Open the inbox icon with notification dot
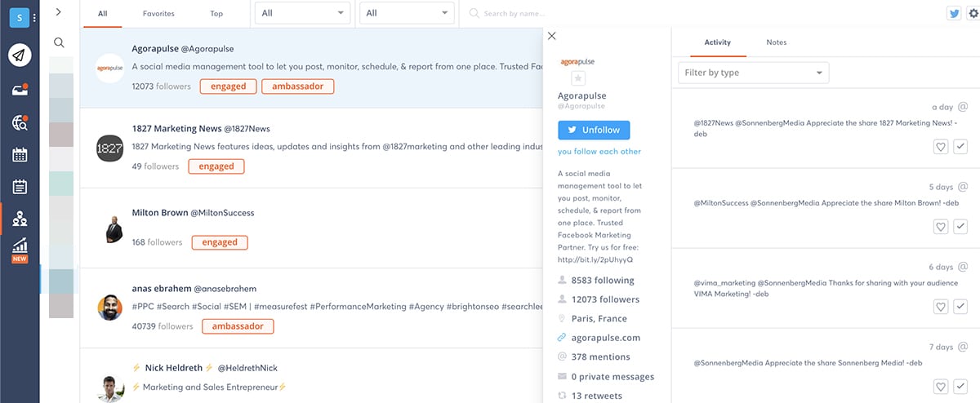980x403 pixels. point(20,90)
